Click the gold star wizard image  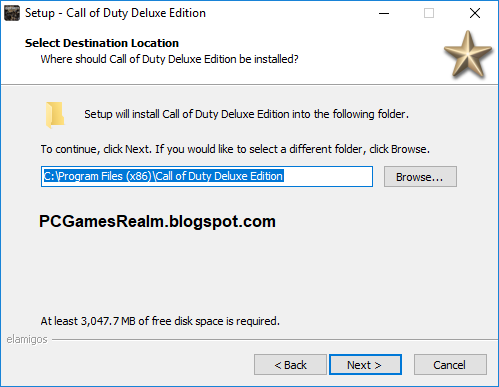coord(468,55)
